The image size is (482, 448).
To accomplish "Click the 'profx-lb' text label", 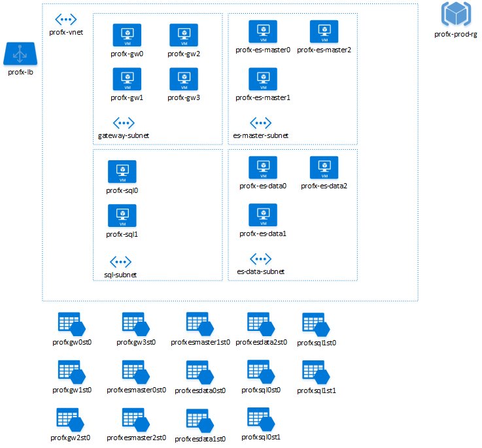I will tap(20, 72).
